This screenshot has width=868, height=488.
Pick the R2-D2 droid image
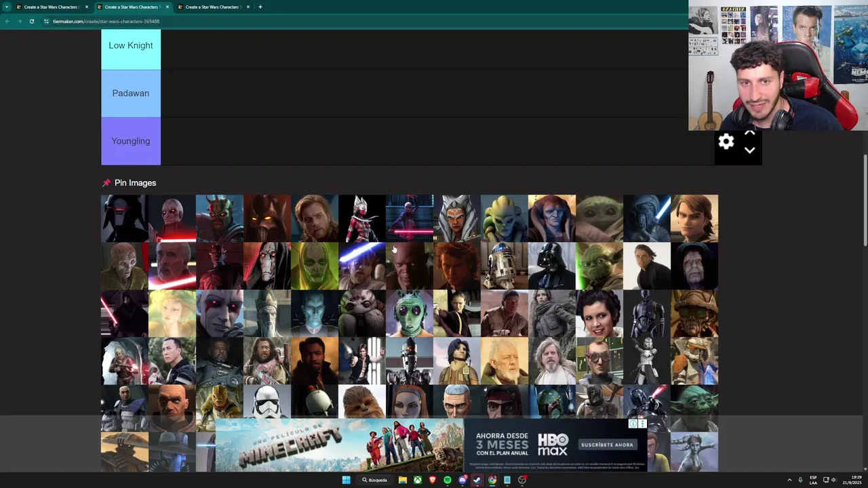click(505, 266)
